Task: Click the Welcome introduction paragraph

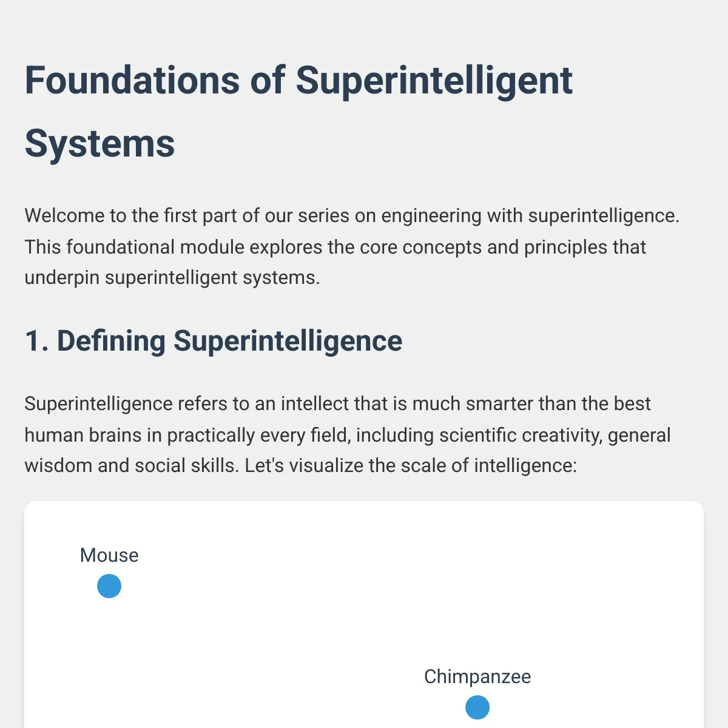Action: [352, 247]
